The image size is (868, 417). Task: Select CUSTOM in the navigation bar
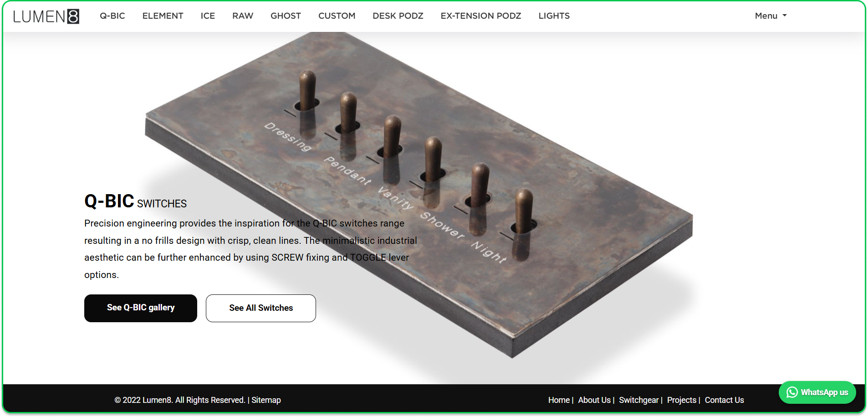tap(337, 16)
